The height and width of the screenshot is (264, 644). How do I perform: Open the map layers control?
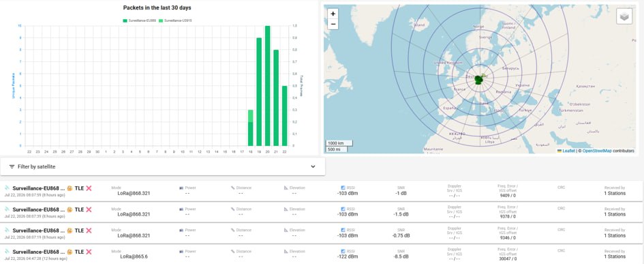[624, 17]
